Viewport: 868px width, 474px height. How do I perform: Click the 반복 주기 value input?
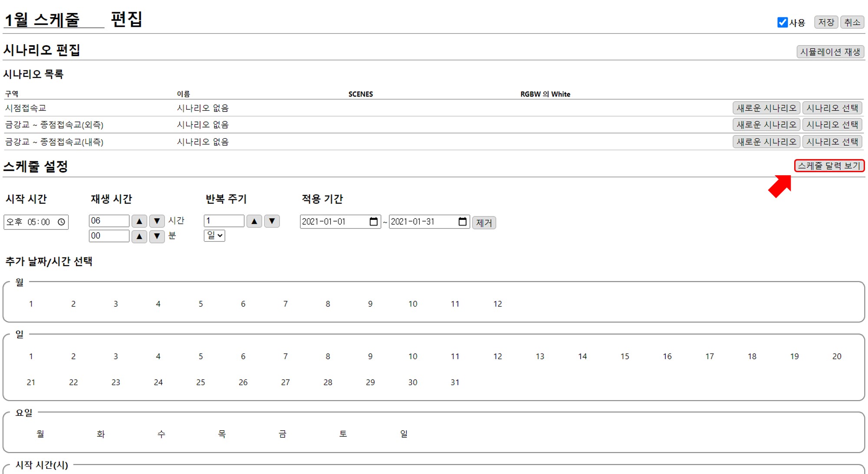pyautogui.click(x=224, y=221)
